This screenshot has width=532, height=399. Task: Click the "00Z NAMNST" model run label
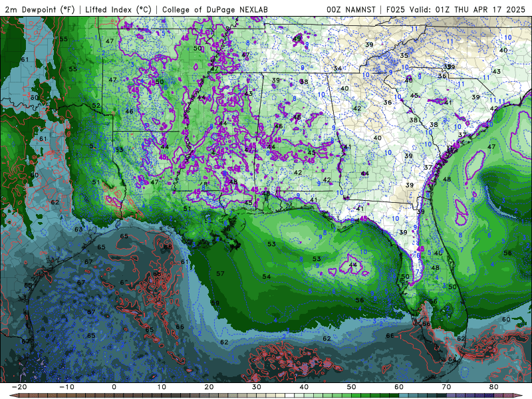coord(351,10)
